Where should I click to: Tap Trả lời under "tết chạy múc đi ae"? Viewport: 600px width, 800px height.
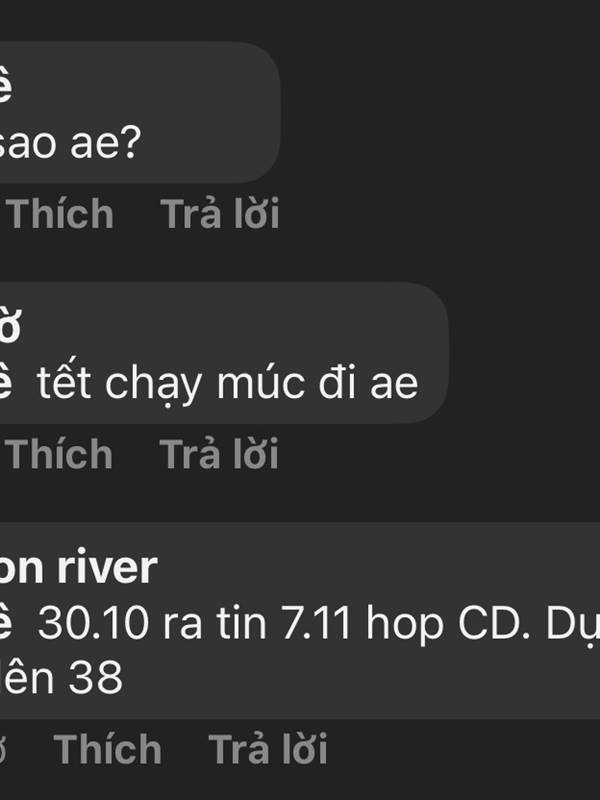point(219,454)
